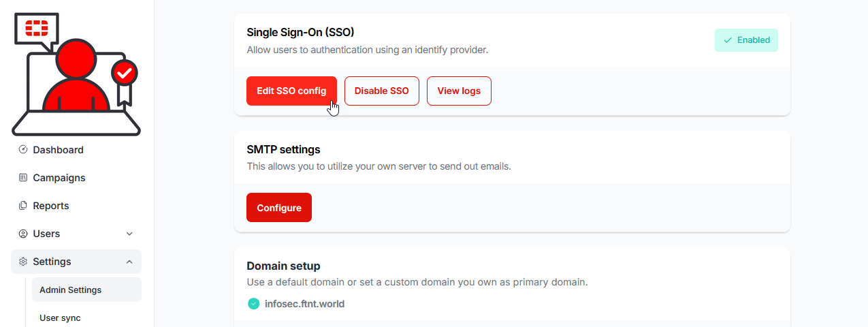Expand the Users submenu chevron
The width and height of the screenshot is (868, 327).
(129, 234)
